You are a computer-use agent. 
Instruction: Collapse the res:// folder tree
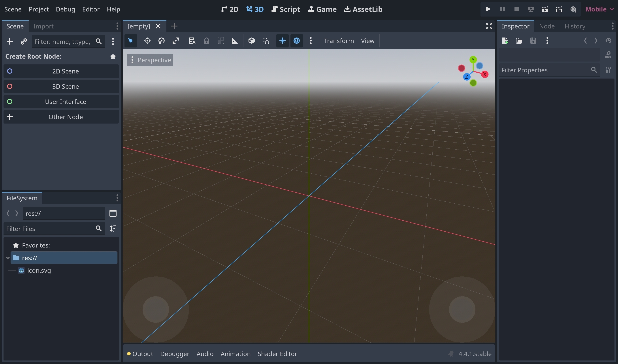coord(8,258)
